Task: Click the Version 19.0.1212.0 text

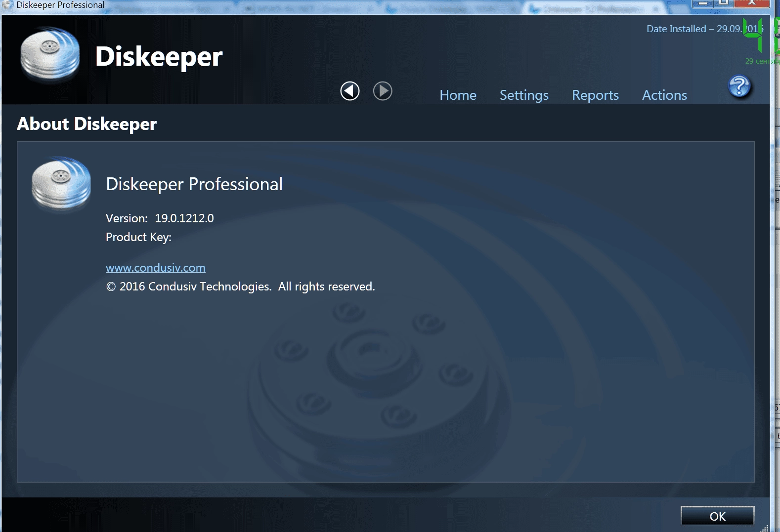Action: 160,218
